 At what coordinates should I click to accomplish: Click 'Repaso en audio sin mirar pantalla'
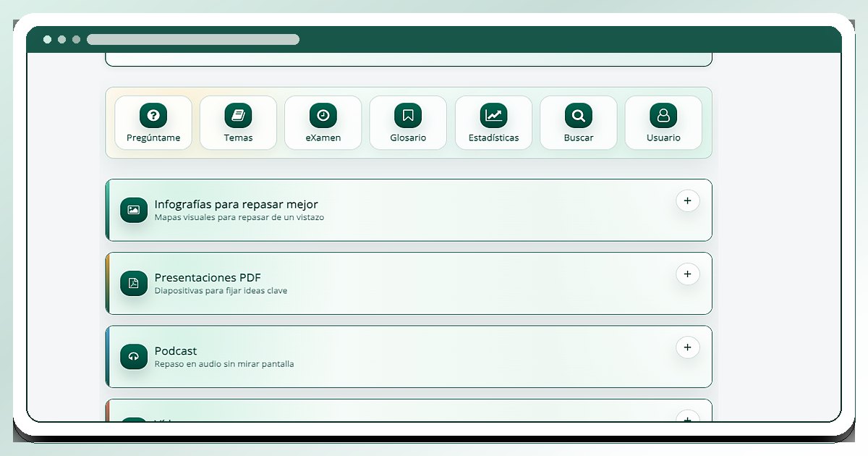pos(224,364)
